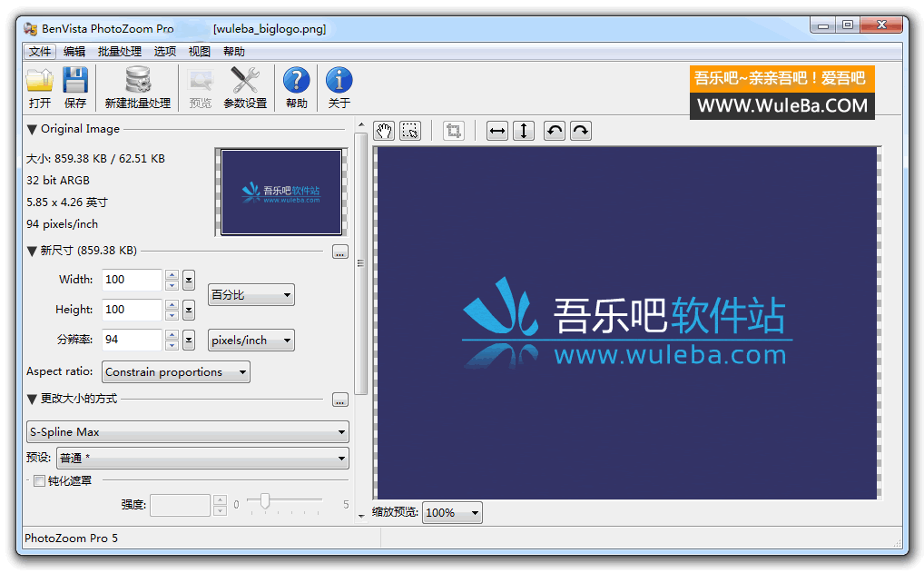
Task: Open the pixels/inch resolution unit dropdown
Action: (x=251, y=341)
